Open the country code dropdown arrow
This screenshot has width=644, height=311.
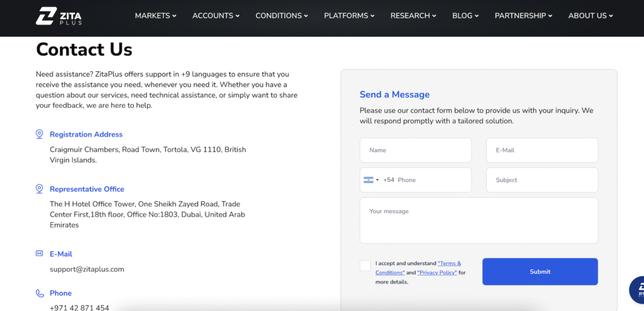(377, 180)
